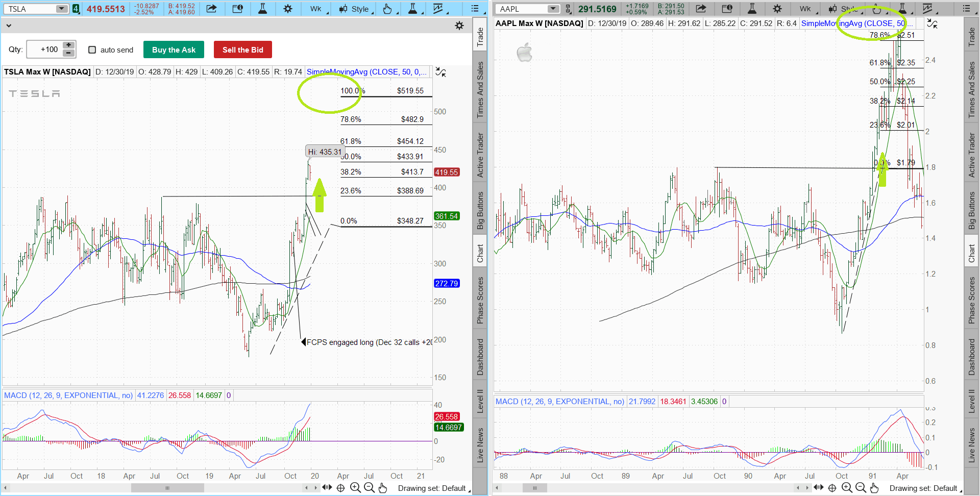Open chart settings gear in AAPL toolbar
980x496 pixels.
[777, 9]
